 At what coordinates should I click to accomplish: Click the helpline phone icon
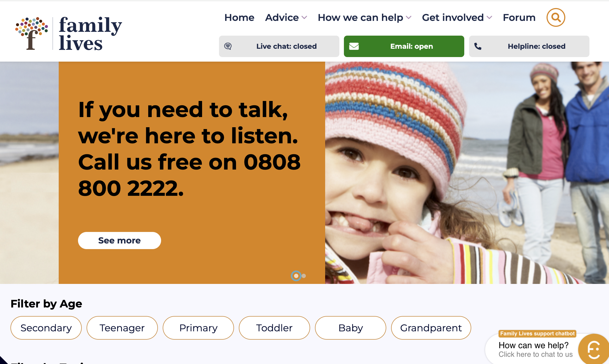tap(478, 46)
